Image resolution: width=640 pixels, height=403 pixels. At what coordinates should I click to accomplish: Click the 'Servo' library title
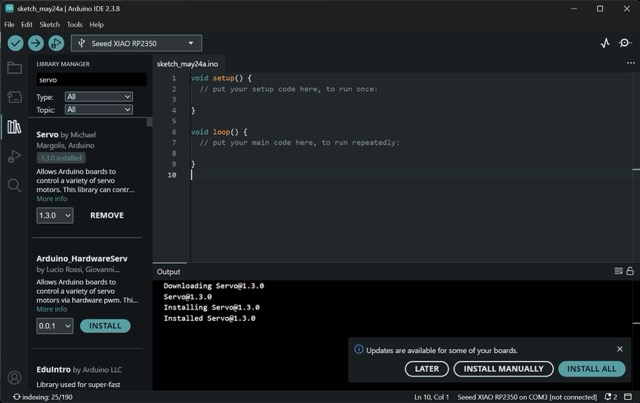pos(47,135)
